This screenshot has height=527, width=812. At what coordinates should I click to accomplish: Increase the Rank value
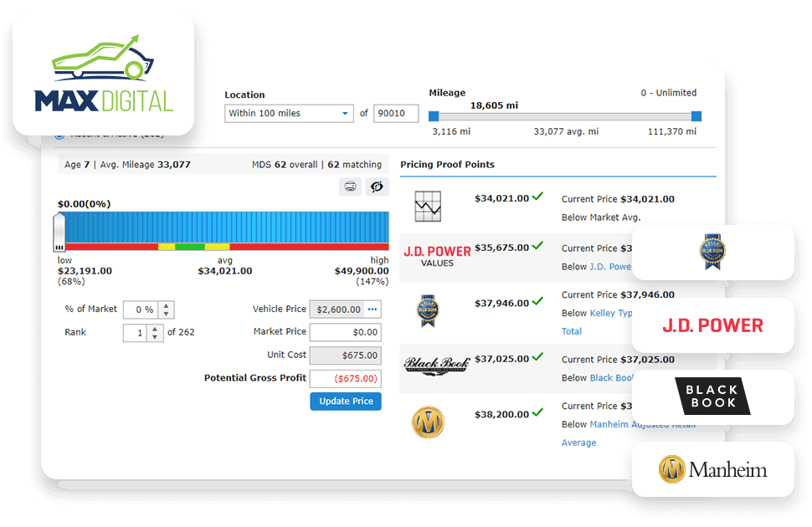[155, 329]
